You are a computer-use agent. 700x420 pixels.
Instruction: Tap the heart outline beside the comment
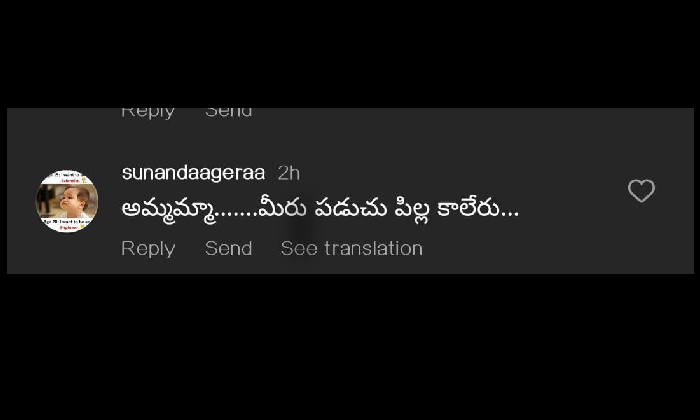coord(642,191)
